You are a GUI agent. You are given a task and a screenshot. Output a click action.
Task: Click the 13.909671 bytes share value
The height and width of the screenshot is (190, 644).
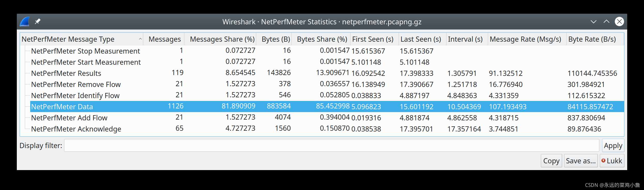coord(333,72)
